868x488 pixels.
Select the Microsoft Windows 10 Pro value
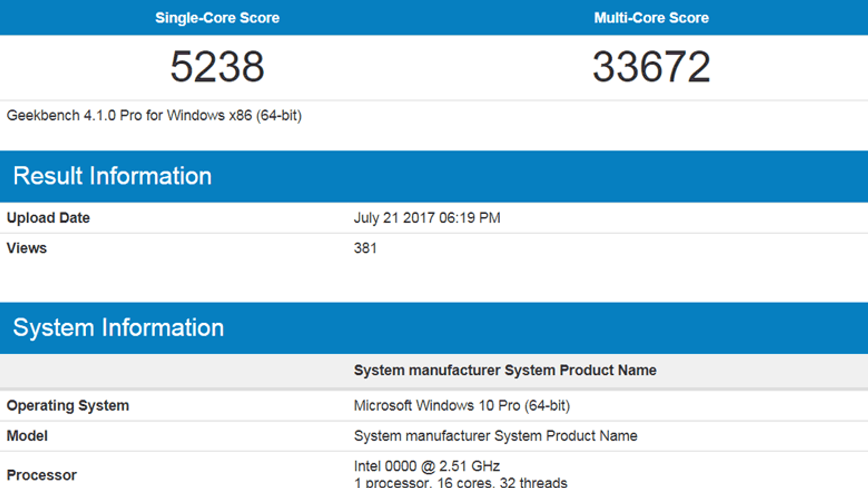pos(462,406)
